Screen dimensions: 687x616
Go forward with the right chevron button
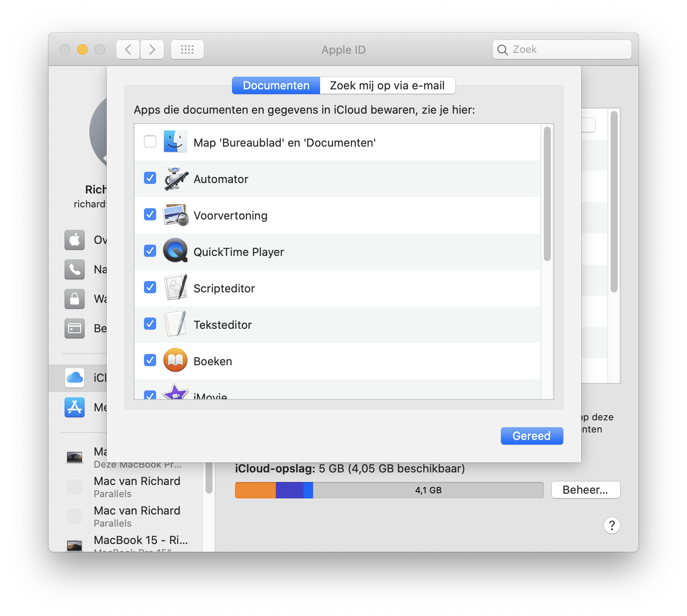152,49
